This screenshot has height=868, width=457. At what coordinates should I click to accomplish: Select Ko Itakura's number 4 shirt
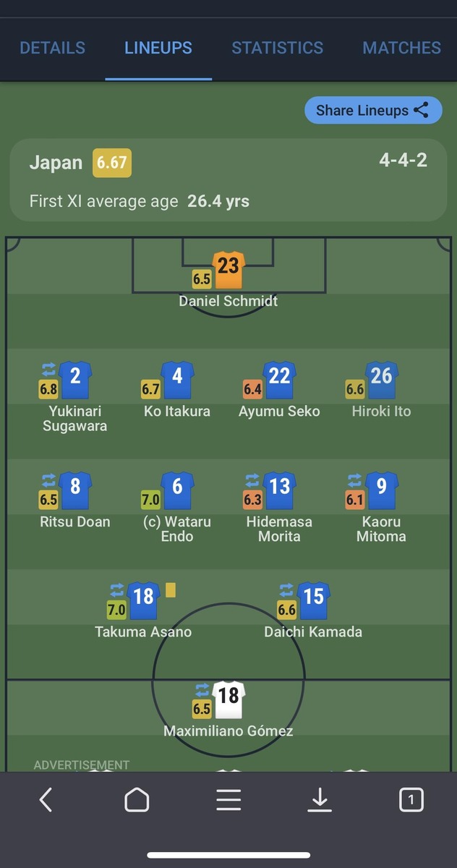tap(177, 380)
